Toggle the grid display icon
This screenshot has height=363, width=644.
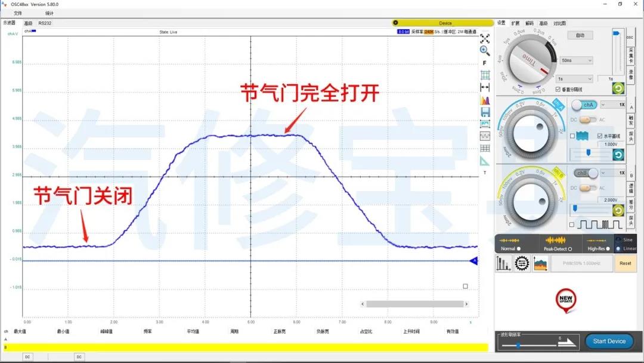tap(485, 75)
